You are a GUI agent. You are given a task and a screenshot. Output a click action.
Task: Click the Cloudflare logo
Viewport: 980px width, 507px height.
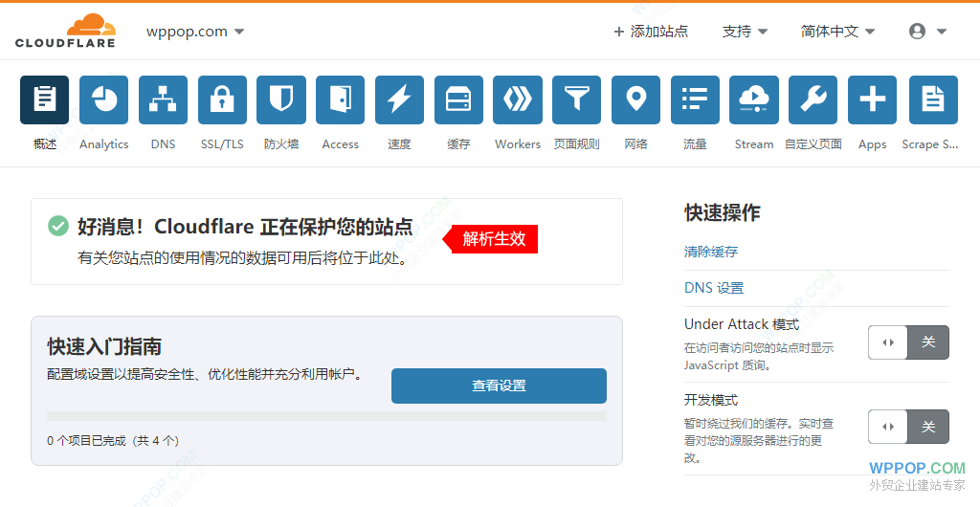[x=66, y=31]
